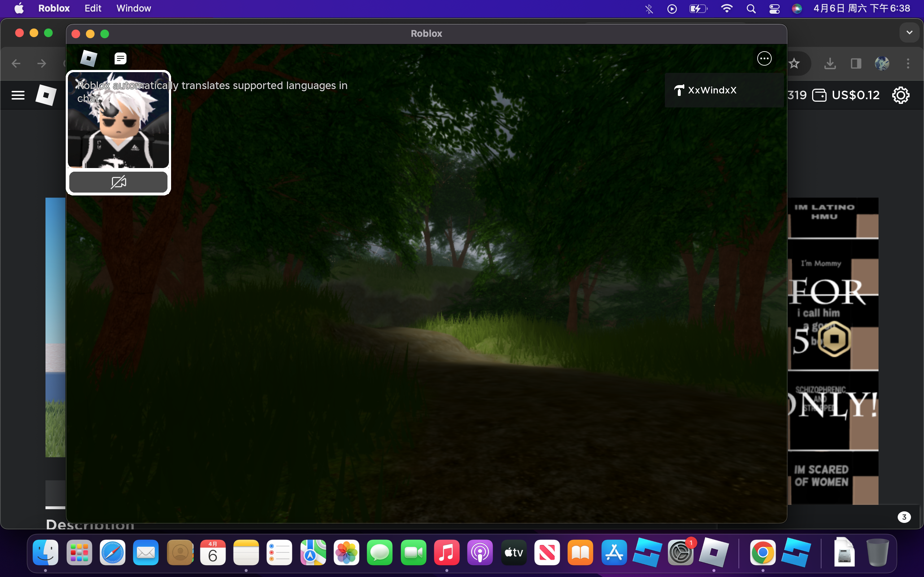Toggle the in-game chat window icon
Image resolution: width=924 pixels, height=577 pixels.
coord(120,58)
